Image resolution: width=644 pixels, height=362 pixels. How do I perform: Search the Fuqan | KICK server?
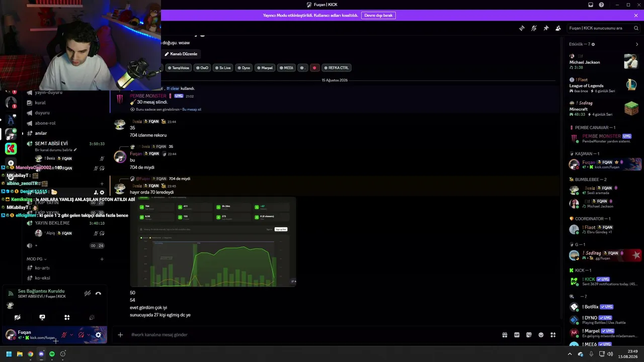point(604,28)
